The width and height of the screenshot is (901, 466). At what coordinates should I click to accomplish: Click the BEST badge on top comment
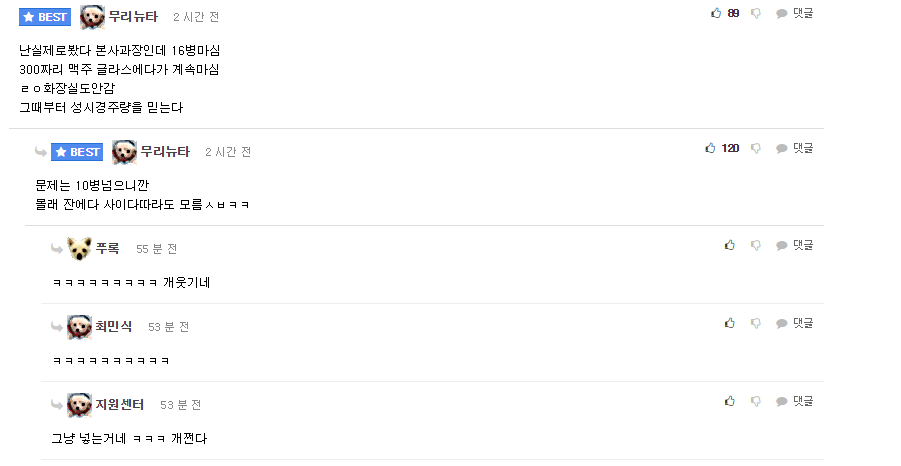[x=45, y=17]
